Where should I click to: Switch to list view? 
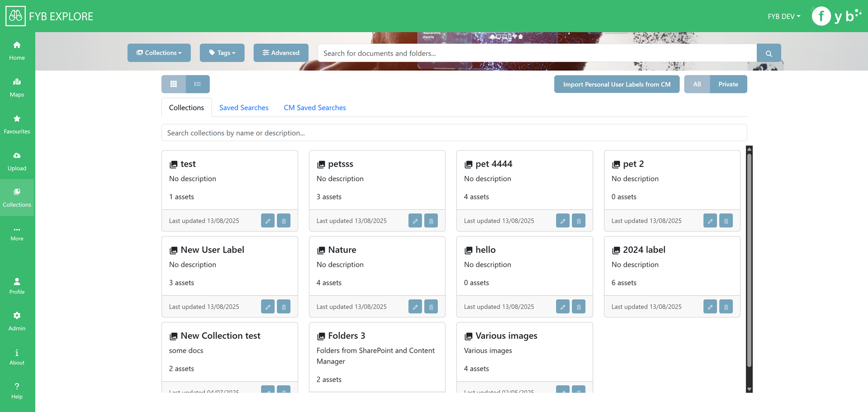click(x=198, y=84)
